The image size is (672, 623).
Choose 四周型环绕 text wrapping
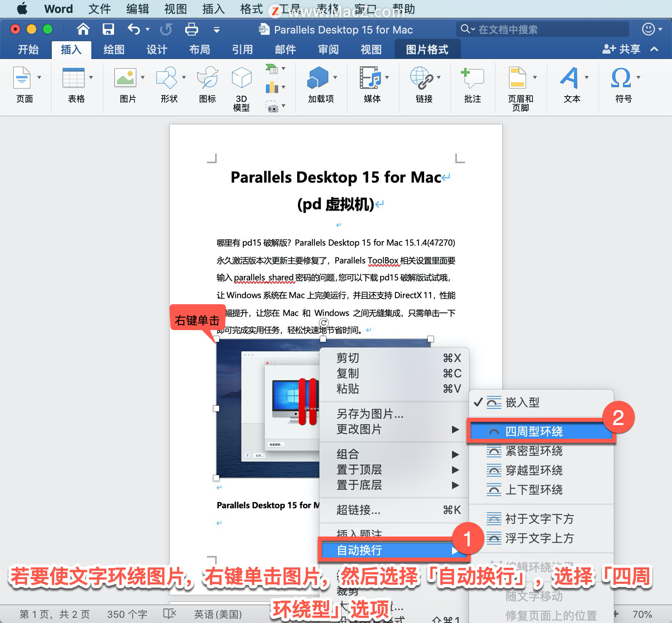point(541,431)
